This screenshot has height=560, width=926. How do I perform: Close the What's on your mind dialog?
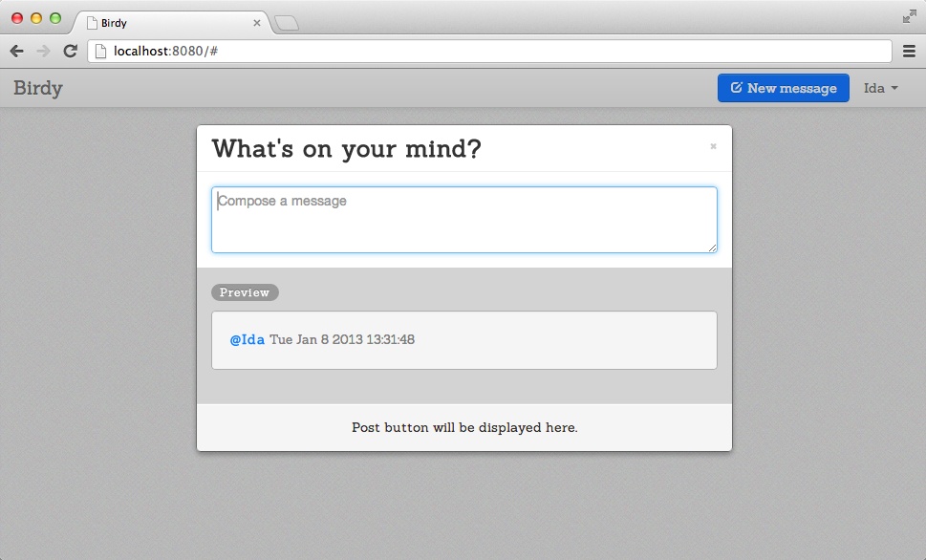(x=712, y=146)
